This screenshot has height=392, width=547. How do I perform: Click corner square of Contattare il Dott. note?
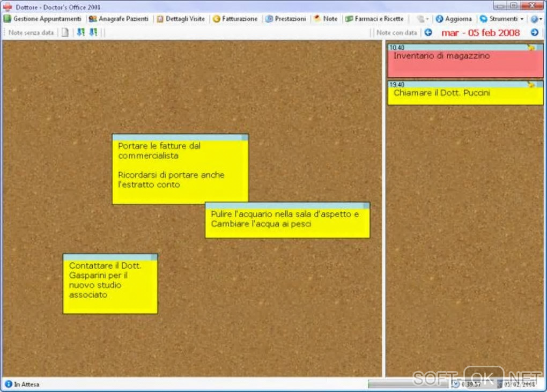pyautogui.click(x=154, y=257)
